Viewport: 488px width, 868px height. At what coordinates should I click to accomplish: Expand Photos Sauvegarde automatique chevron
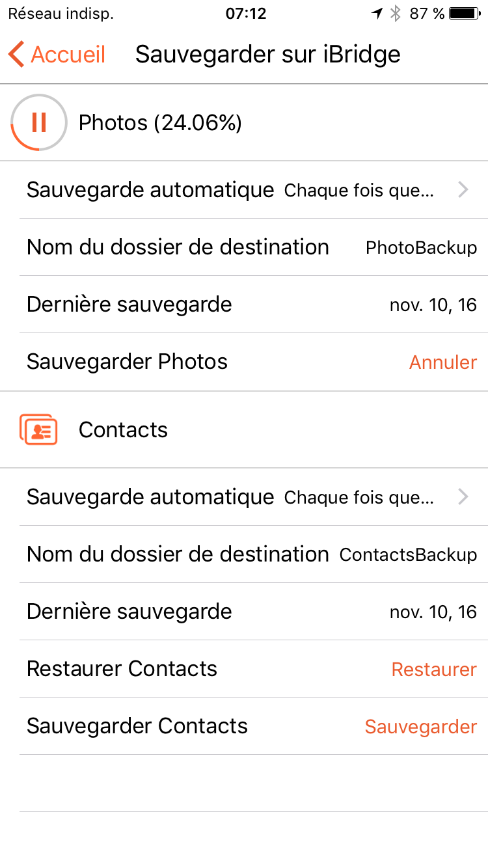[x=463, y=190]
